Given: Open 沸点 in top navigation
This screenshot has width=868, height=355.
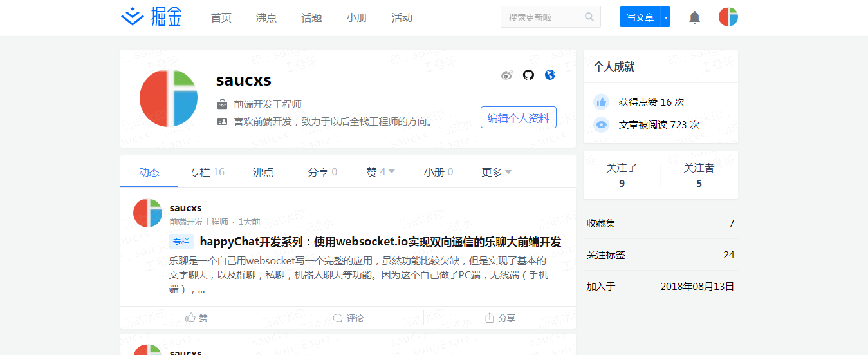Looking at the screenshot, I should 266,17.
